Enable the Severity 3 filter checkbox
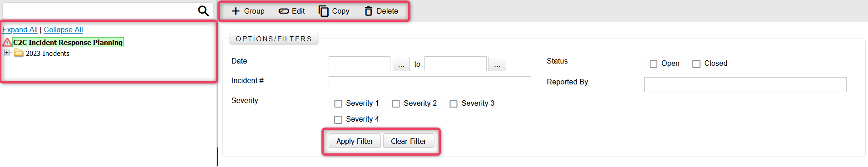Viewport: 868px width, 167px height. click(x=454, y=103)
